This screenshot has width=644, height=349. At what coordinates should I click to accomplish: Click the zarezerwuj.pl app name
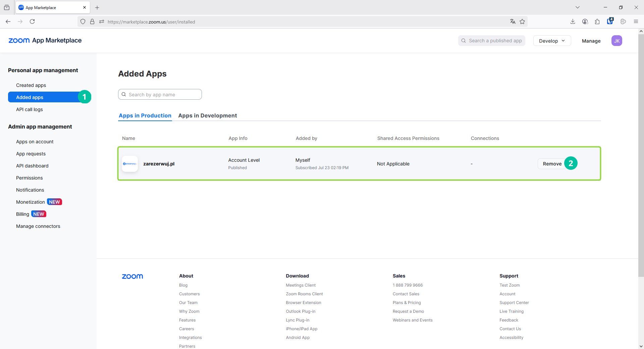(159, 164)
